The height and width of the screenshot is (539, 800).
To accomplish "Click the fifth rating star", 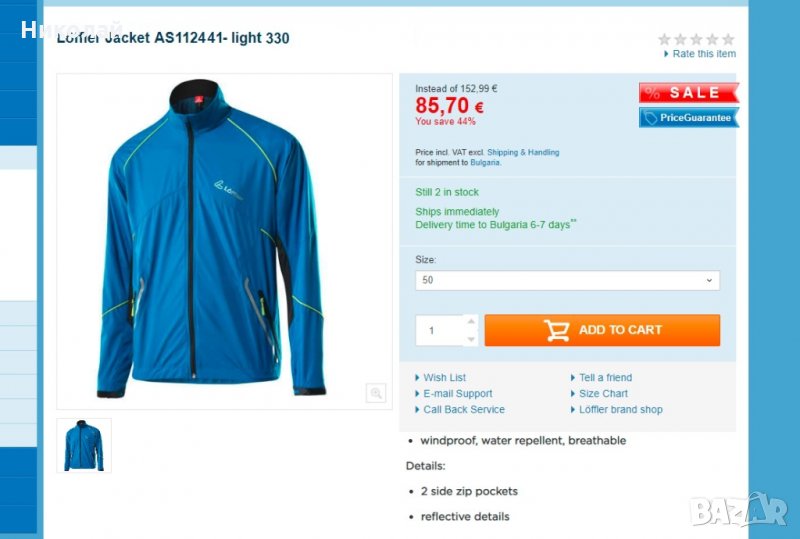I will click(x=729, y=39).
